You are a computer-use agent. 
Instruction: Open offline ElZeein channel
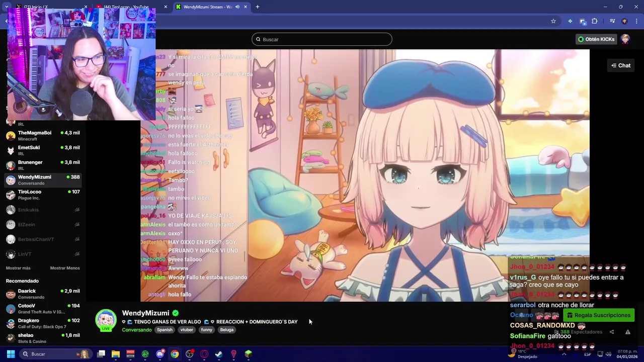43,225
